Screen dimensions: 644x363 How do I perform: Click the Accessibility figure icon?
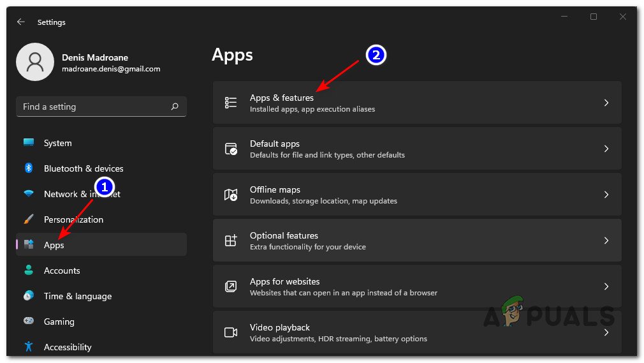click(29, 347)
